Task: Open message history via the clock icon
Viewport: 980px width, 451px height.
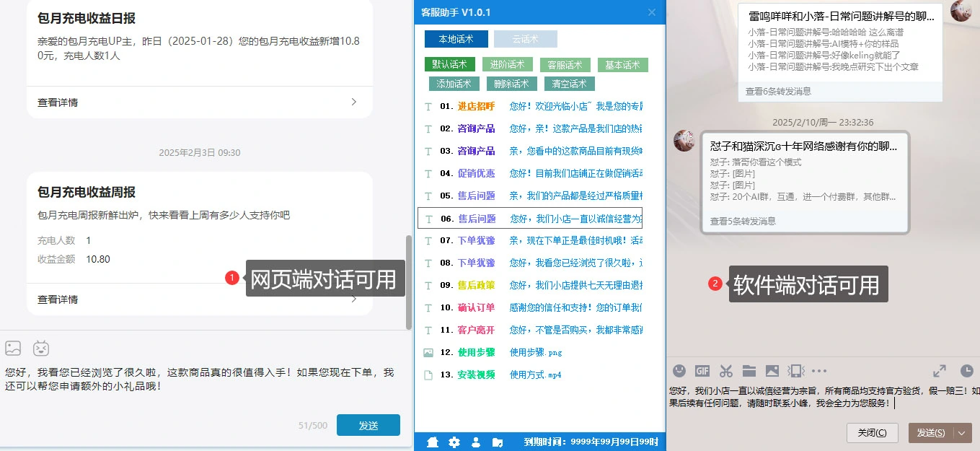Action: coord(968,371)
